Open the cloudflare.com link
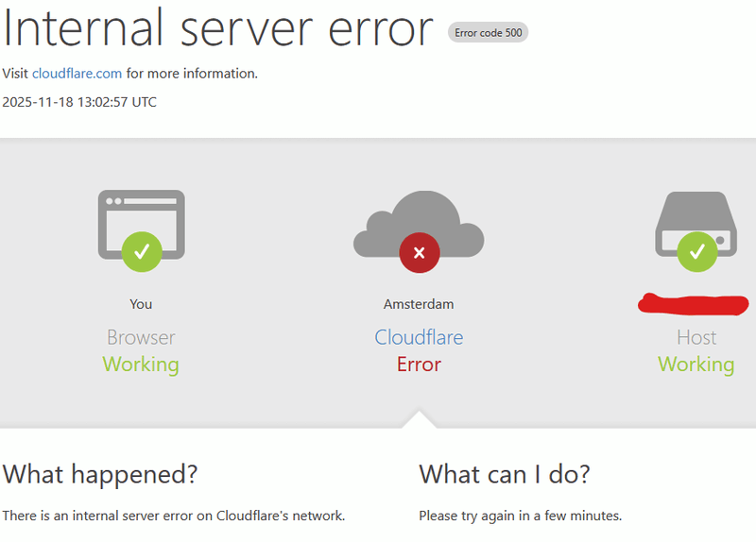This screenshot has height=542, width=756. tap(77, 74)
